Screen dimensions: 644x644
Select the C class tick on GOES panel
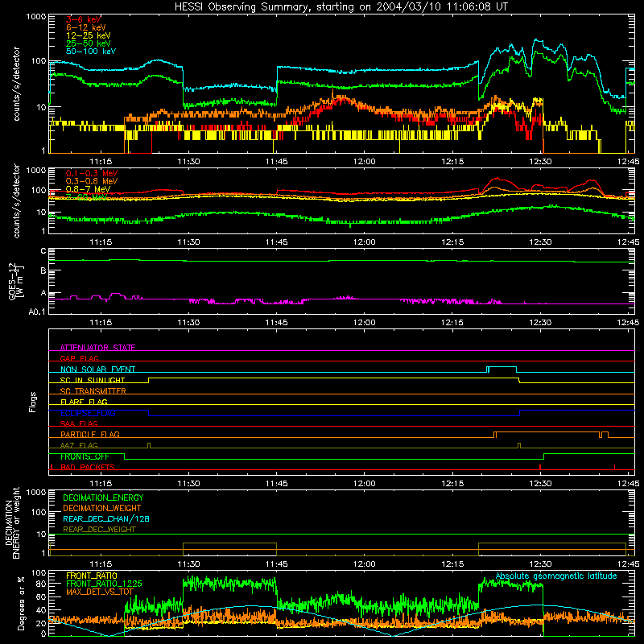(x=43, y=251)
